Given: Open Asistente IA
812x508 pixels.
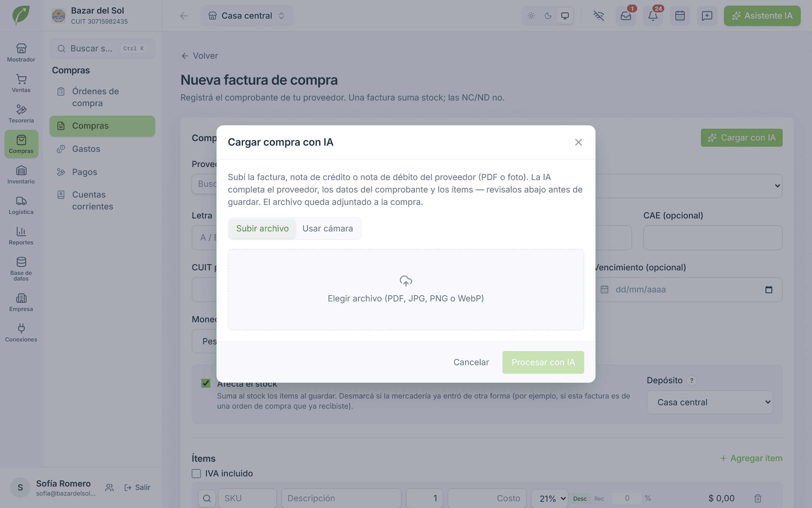Looking at the screenshot, I should pos(762,16).
